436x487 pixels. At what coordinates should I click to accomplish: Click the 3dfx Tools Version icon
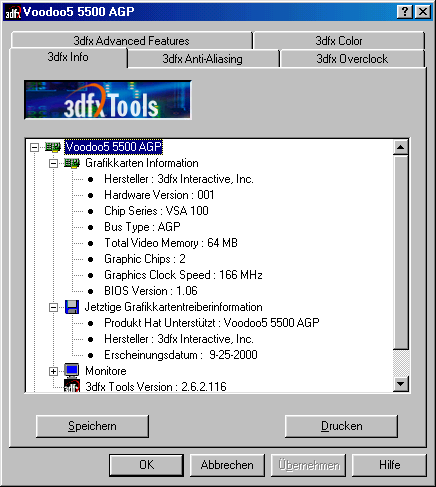[72, 386]
